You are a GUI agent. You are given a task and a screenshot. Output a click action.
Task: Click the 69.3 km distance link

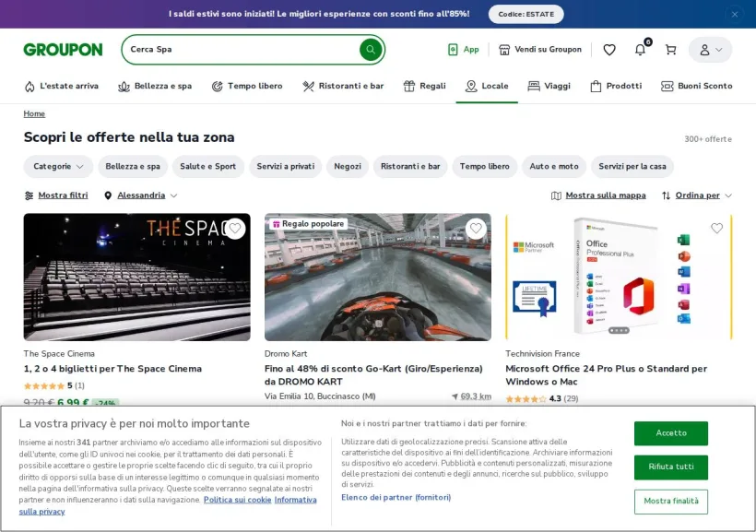(476, 396)
